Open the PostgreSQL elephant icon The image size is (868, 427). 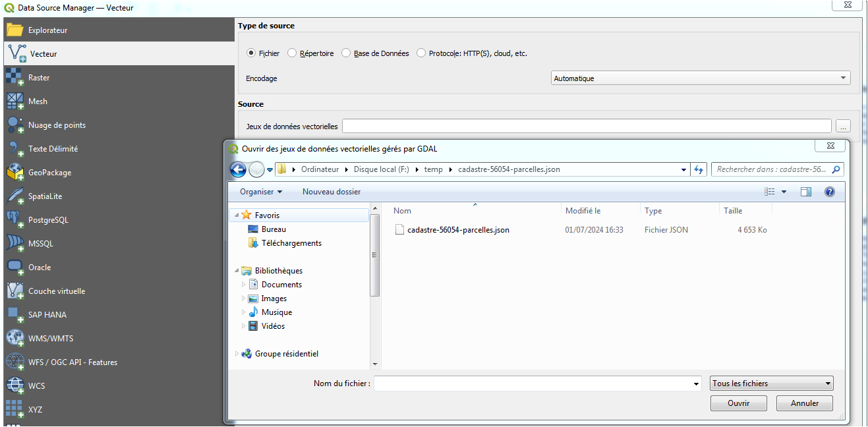tap(15, 220)
